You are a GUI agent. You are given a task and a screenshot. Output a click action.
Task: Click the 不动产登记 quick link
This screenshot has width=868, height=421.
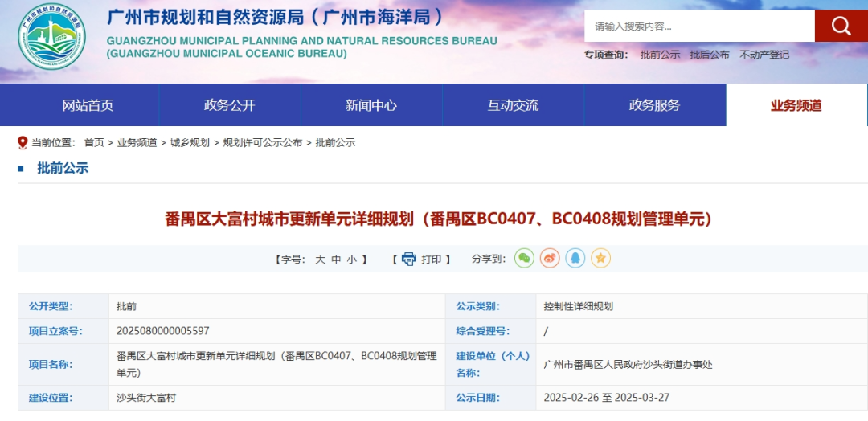(x=764, y=55)
